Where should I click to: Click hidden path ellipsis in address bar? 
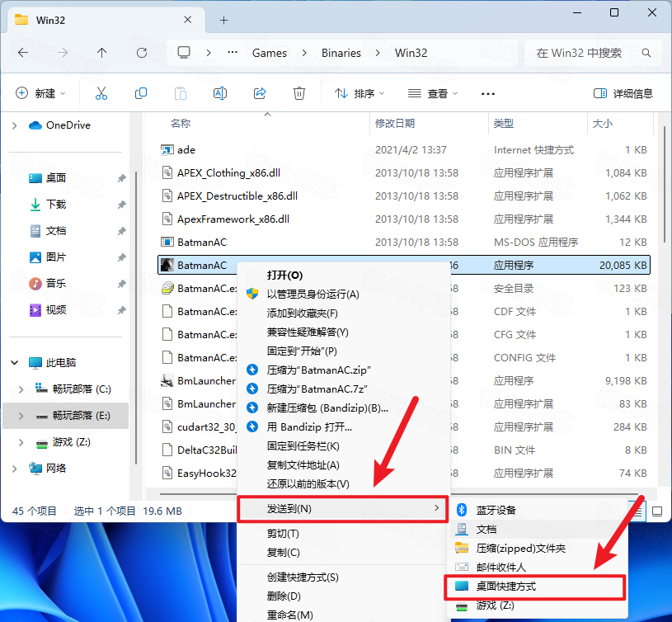click(x=233, y=52)
